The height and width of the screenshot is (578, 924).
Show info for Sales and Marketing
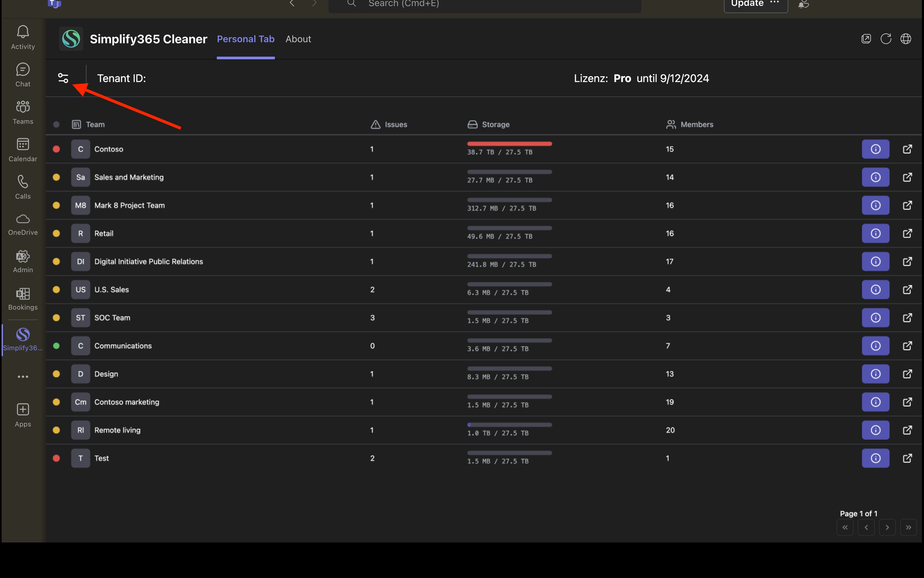click(876, 177)
